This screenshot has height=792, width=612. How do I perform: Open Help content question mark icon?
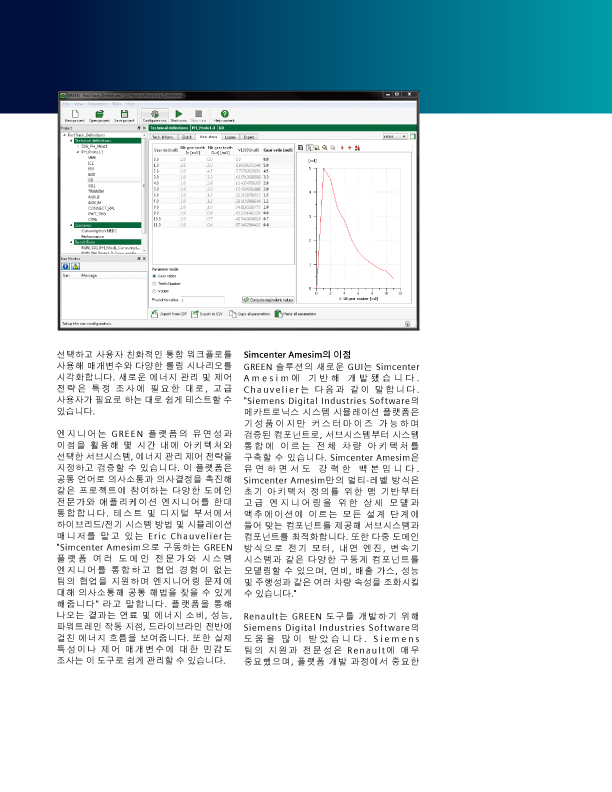click(x=225, y=114)
